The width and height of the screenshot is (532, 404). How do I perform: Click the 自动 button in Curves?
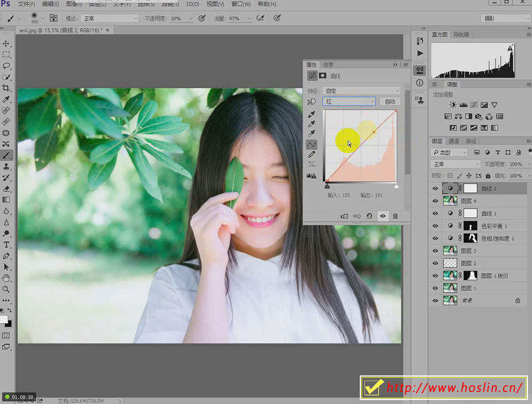(x=390, y=101)
